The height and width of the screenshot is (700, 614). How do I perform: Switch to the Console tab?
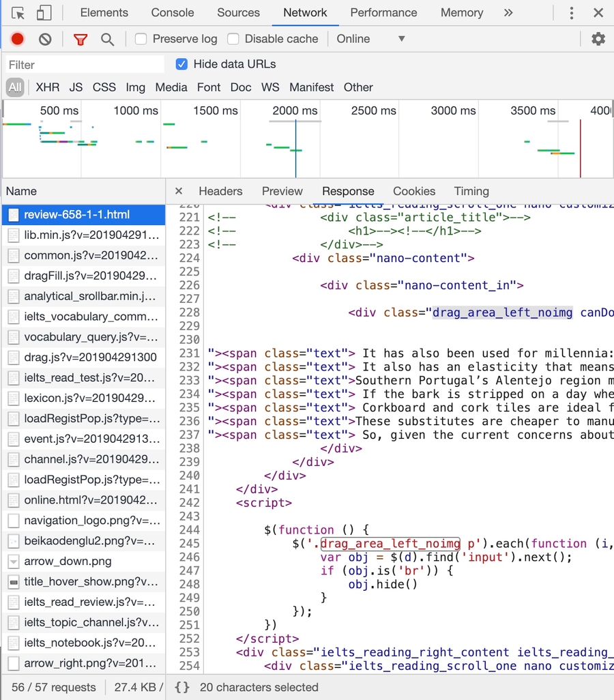pyautogui.click(x=172, y=13)
